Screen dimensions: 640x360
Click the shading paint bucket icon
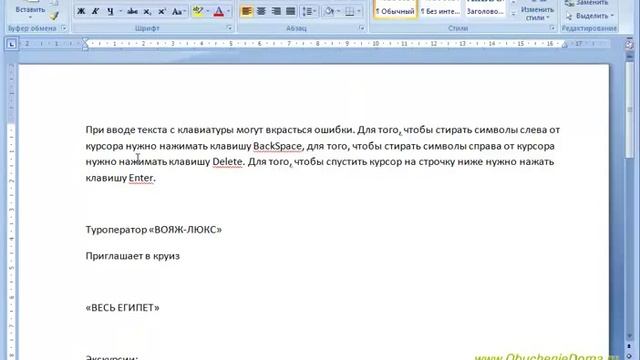click(329, 11)
